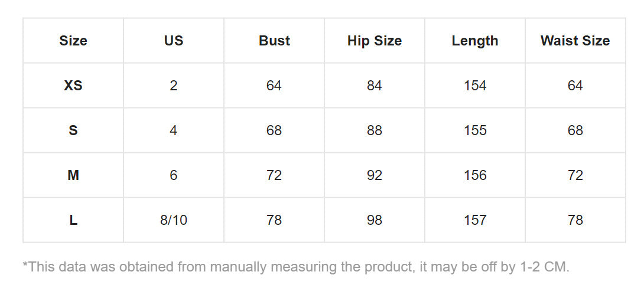Image resolution: width=644 pixels, height=288 pixels.
Task: Select the hip size 84 cell
Action: tap(375, 86)
